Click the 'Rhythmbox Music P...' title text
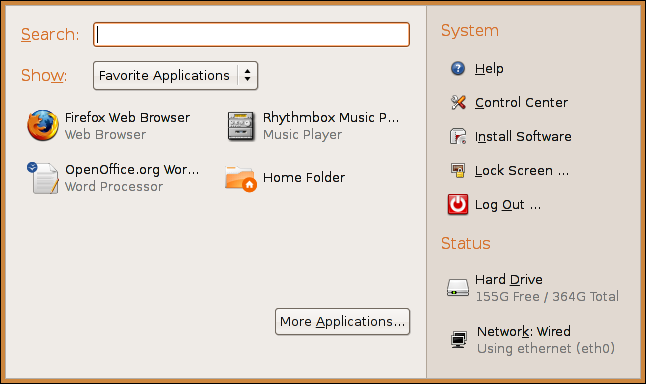The height and width of the screenshot is (384, 646). point(331,117)
